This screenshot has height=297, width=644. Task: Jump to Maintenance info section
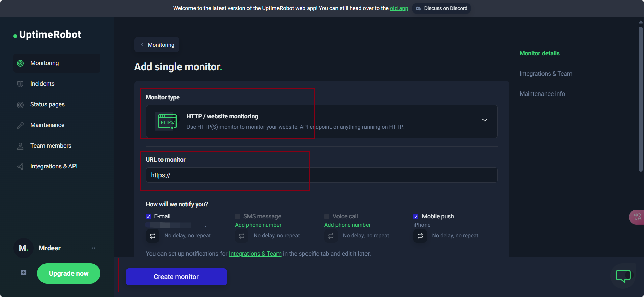[x=542, y=94]
